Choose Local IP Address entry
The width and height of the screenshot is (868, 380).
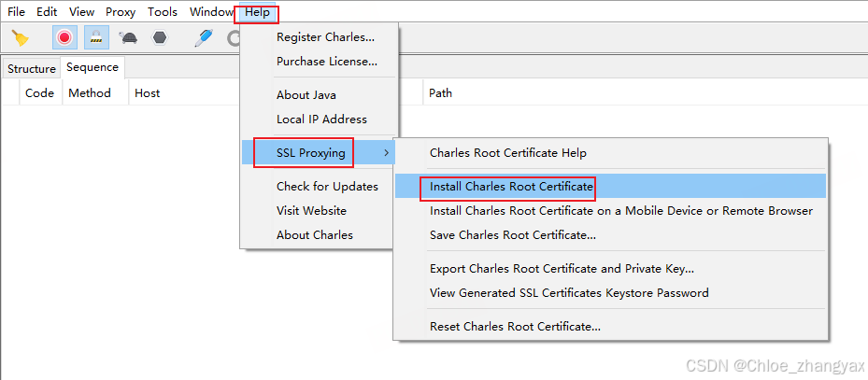click(319, 120)
